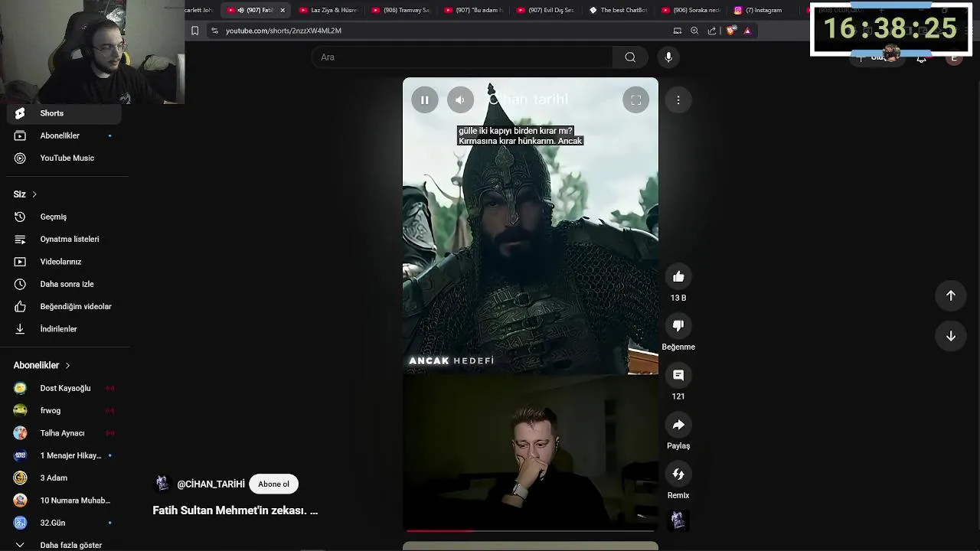
Task: Open Shorts in the sidebar
Action: pyautogui.click(x=64, y=113)
